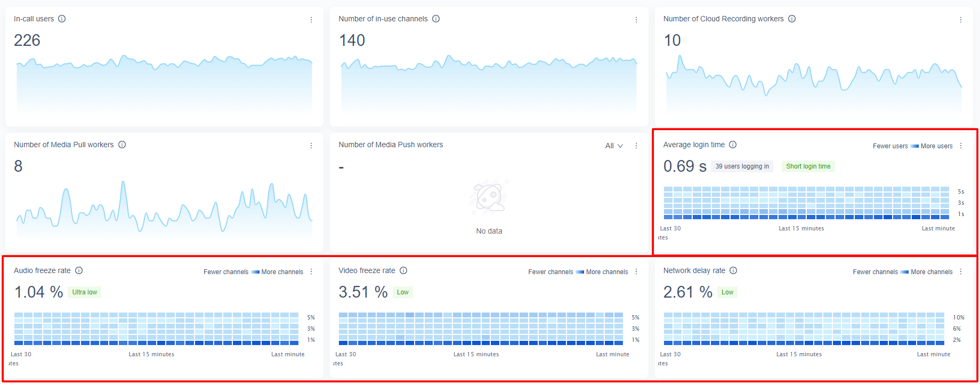The image size is (980, 384).
Task: Click the Audio freeze rate heatmap
Action: coord(156,329)
